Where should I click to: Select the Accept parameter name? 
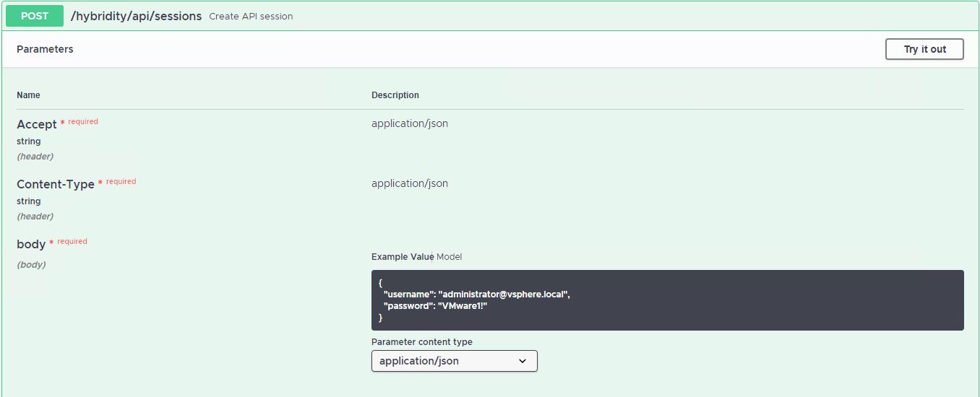[36, 124]
